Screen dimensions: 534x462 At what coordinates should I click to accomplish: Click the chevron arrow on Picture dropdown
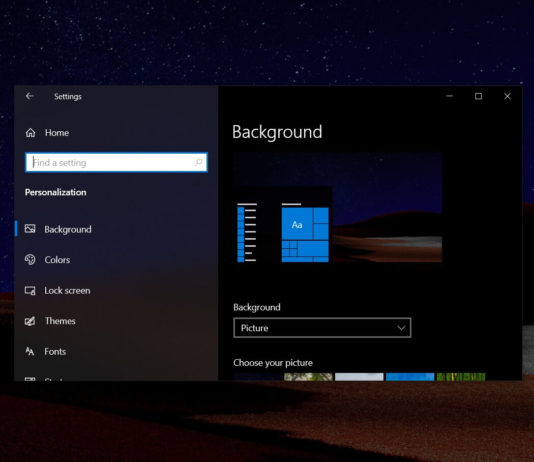coord(401,328)
